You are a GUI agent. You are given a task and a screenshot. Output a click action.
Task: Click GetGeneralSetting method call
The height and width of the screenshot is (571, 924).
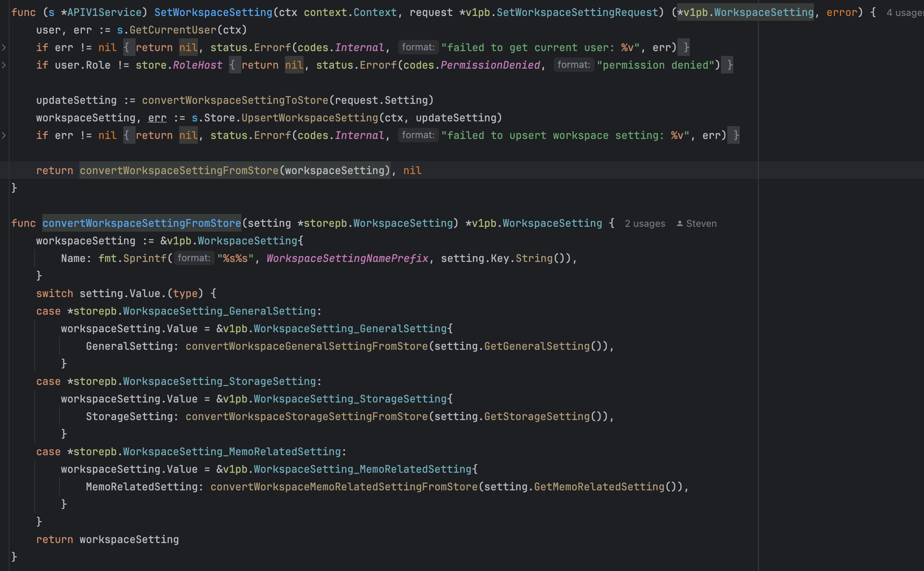537,346
